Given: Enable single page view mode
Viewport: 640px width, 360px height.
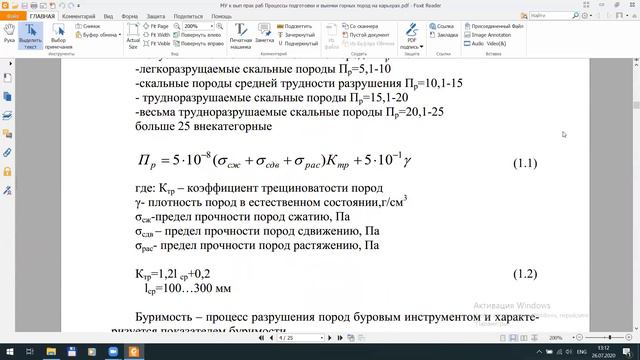Looking at the screenshot, I should tap(503, 338).
